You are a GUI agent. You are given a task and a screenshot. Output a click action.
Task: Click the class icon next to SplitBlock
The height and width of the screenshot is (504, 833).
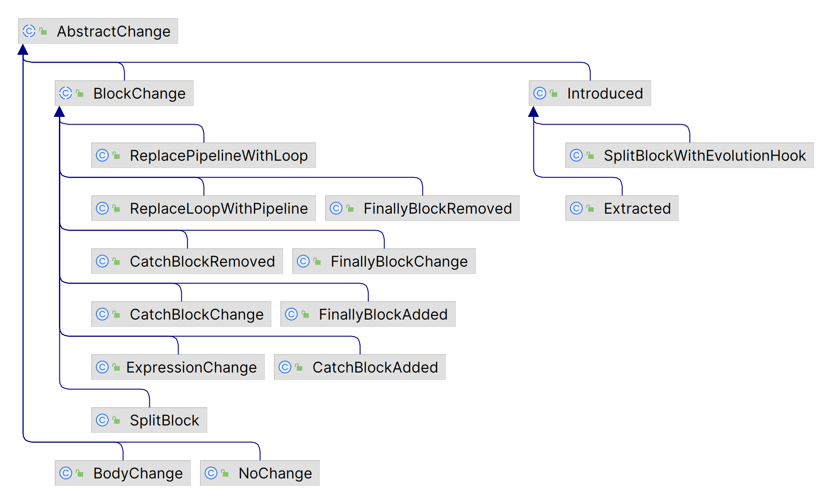pos(102,420)
